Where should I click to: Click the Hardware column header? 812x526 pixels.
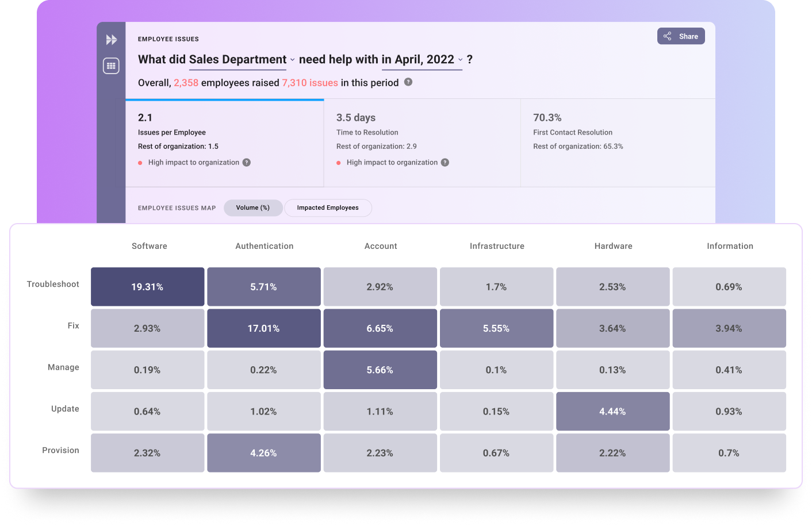click(x=613, y=245)
